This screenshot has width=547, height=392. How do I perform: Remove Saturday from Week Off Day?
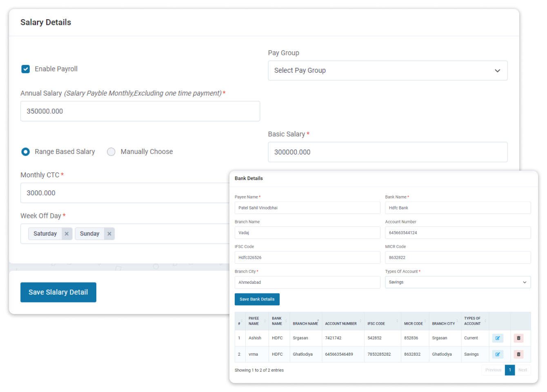[x=67, y=234]
